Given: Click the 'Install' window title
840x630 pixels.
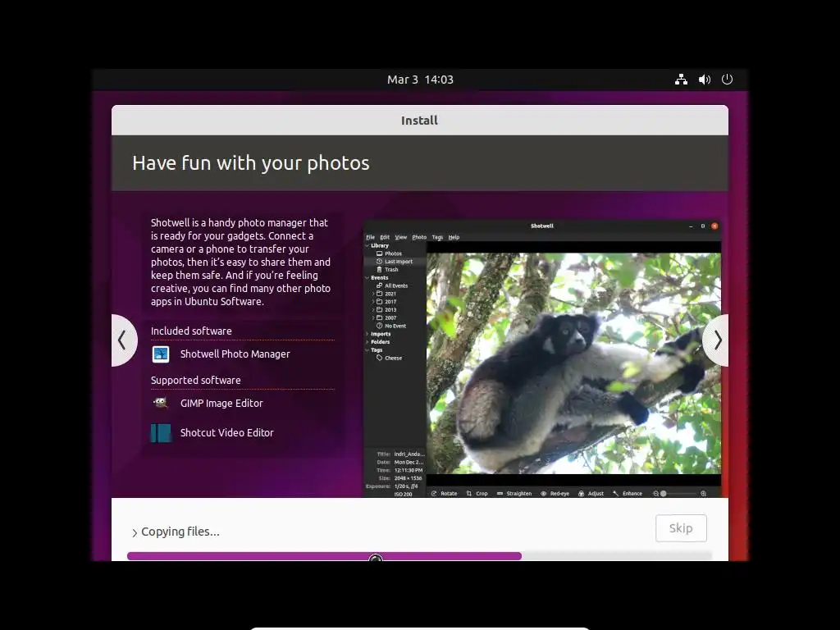Looking at the screenshot, I should 419,121.
